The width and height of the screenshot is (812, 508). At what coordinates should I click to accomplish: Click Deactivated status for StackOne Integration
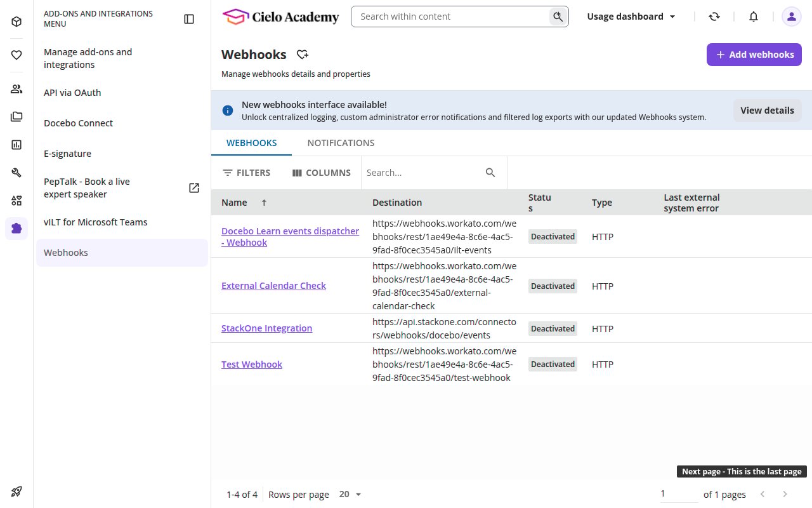coord(553,328)
